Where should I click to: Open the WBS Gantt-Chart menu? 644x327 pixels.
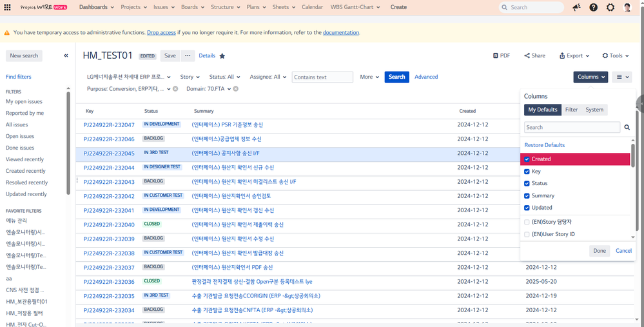pyautogui.click(x=355, y=7)
